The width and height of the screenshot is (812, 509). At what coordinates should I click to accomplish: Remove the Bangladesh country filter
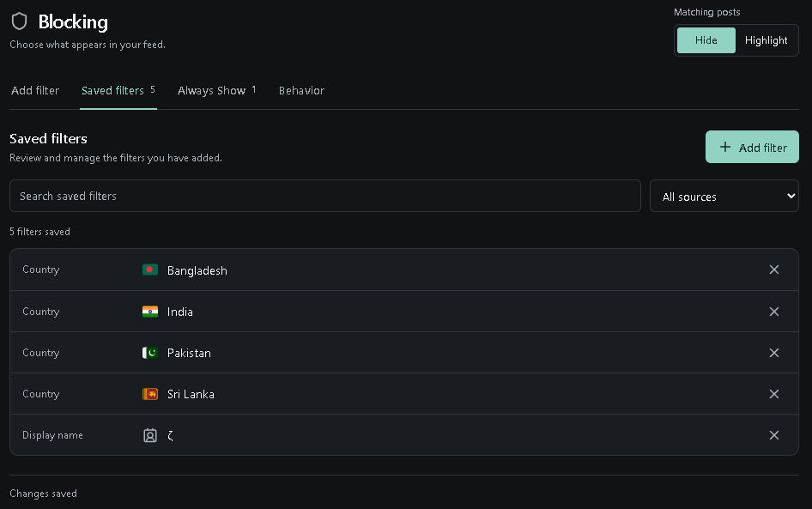pos(773,270)
